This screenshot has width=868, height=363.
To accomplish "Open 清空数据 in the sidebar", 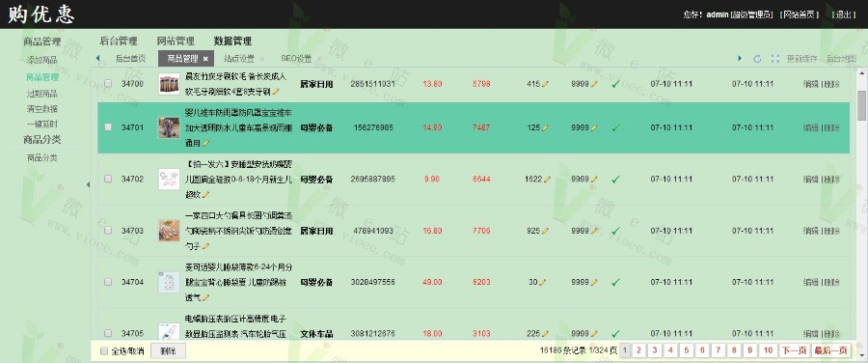I will [42, 109].
